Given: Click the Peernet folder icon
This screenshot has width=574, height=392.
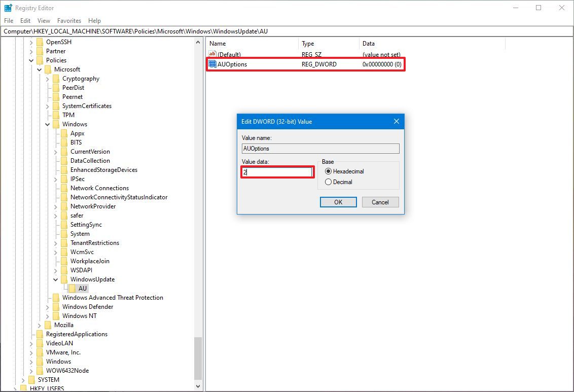Looking at the screenshot, I should click(56, 97).
